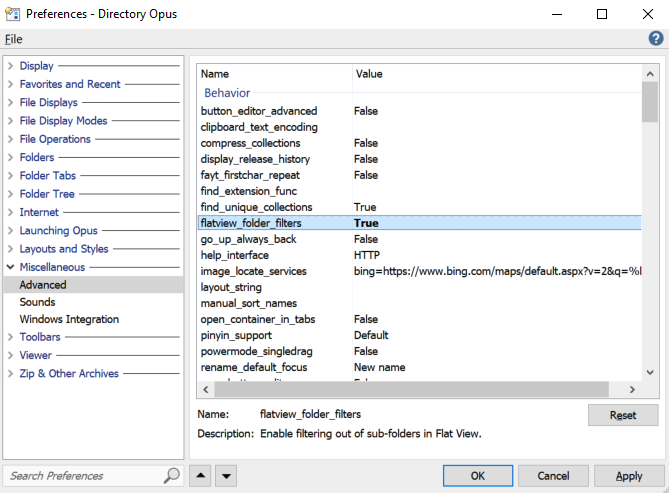Expand the File Displays category

(10, 102)
